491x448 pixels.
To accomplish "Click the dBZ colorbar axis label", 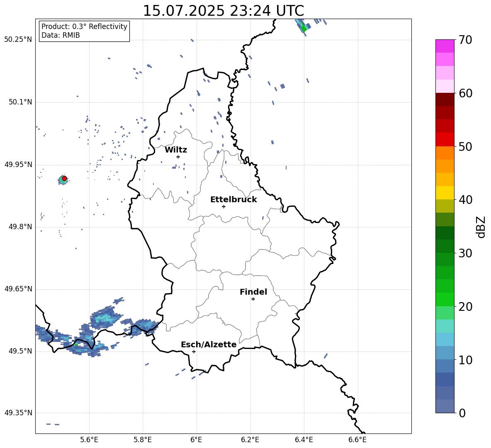I will [481, 227].
